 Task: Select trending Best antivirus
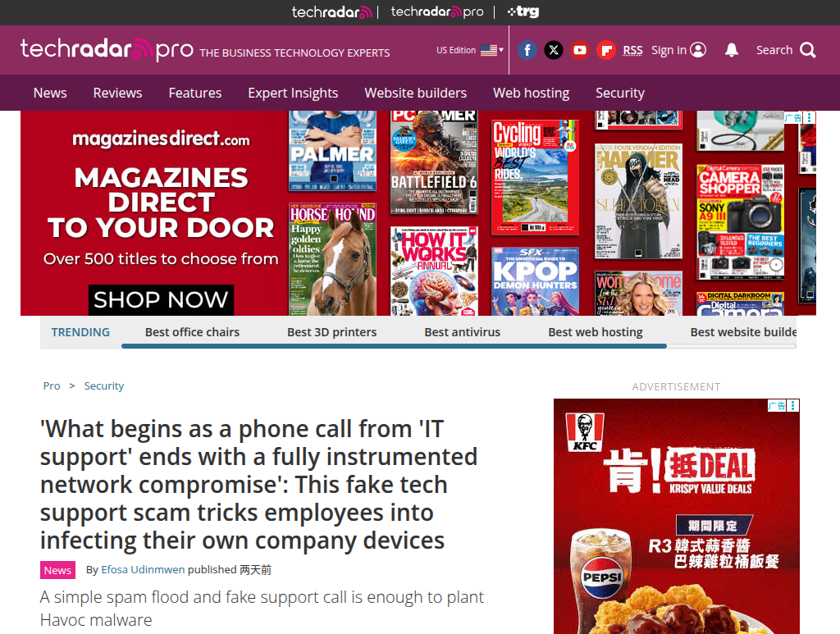coord(463,332)
